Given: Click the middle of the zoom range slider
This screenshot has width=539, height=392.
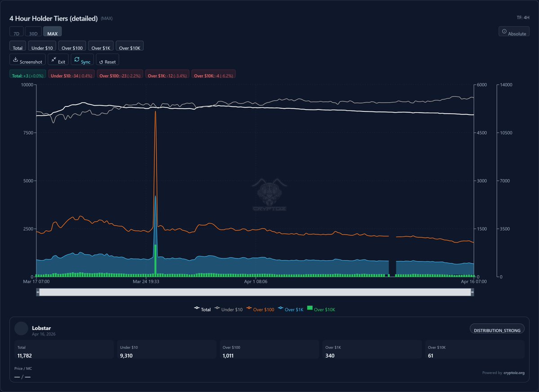Looking at the screenshot, I should coord(255,292).
